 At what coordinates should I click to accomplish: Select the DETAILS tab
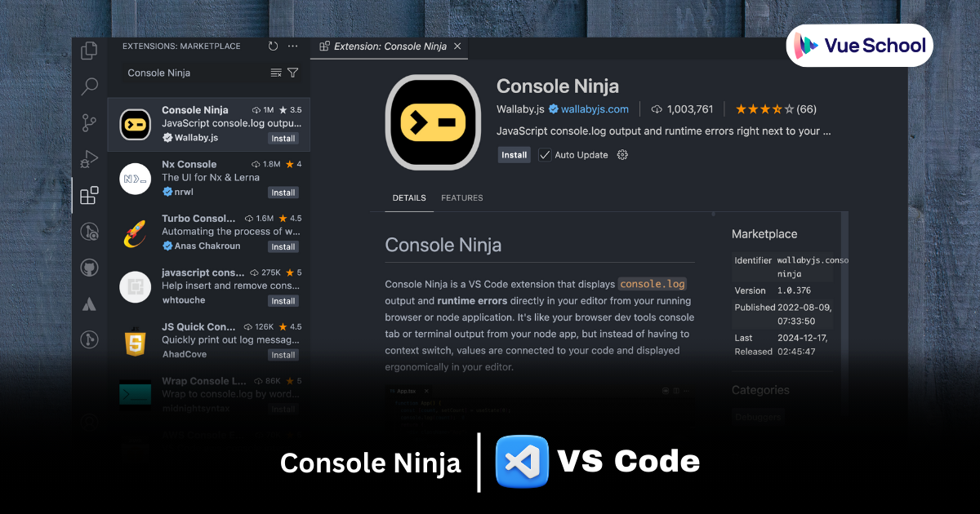click(x=409, y=198)
